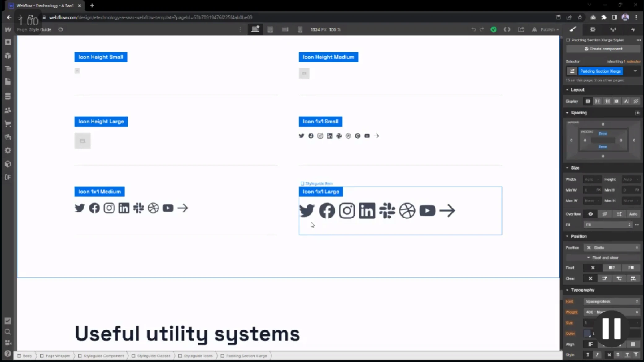Undo the last change
644x362 pixels.
click(x=473, y=29)
